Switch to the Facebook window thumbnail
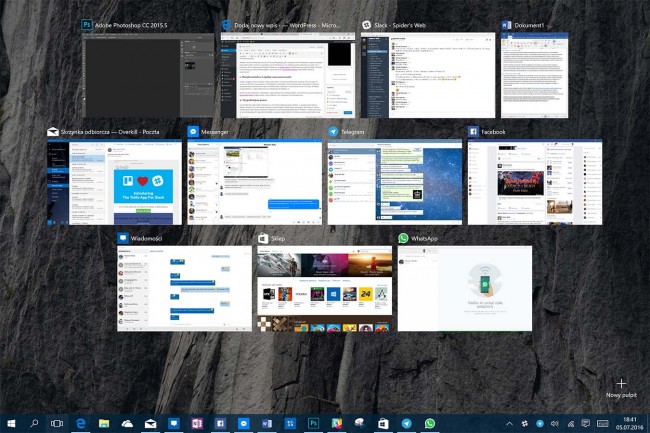The height and width of the screenshot is (433, 650). click(x=535, y=182)
